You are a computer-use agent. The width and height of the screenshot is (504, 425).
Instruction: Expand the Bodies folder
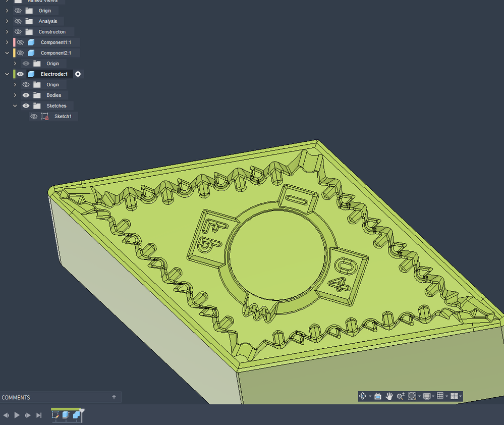point(15,95)
